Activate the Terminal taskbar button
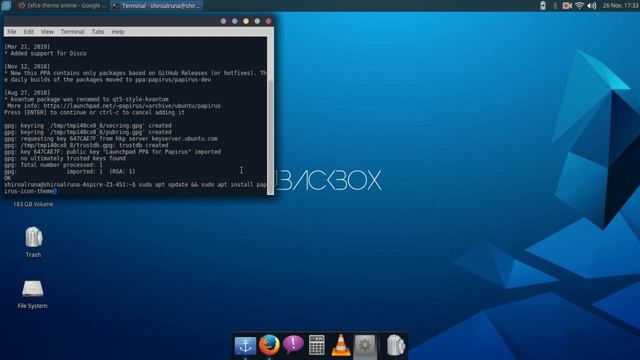Screen dimensions: 640x360 157,6
